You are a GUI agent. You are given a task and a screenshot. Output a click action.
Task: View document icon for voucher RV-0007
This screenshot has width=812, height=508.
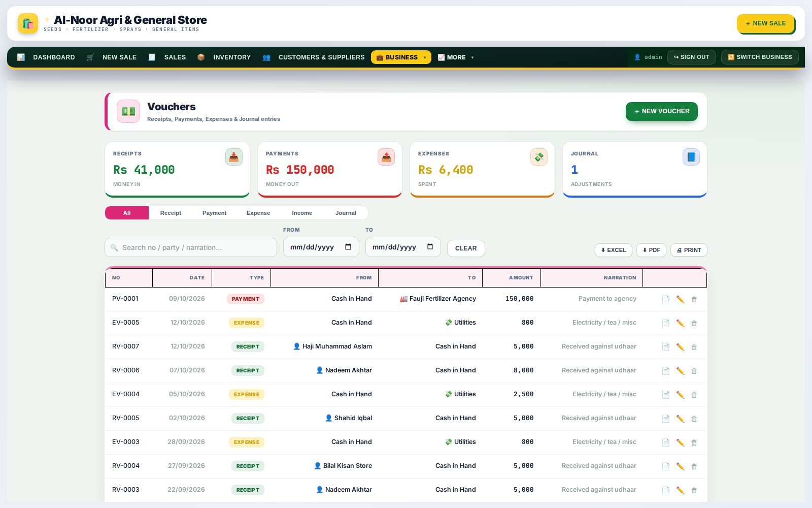tap(665, 347)
